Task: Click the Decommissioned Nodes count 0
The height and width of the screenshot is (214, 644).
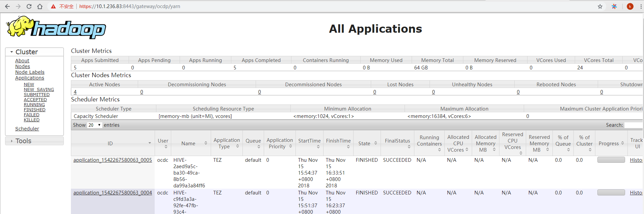Action: (x=260, y=92)
